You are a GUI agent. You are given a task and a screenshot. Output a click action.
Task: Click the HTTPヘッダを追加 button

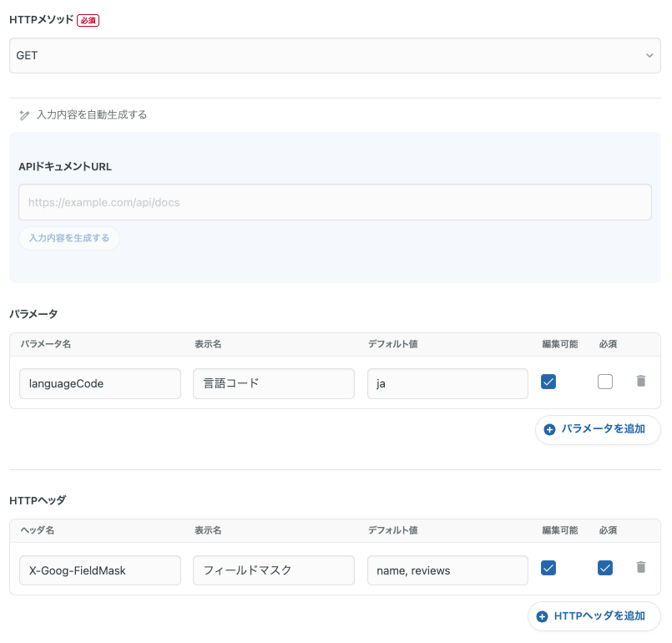tap(594, 616)
